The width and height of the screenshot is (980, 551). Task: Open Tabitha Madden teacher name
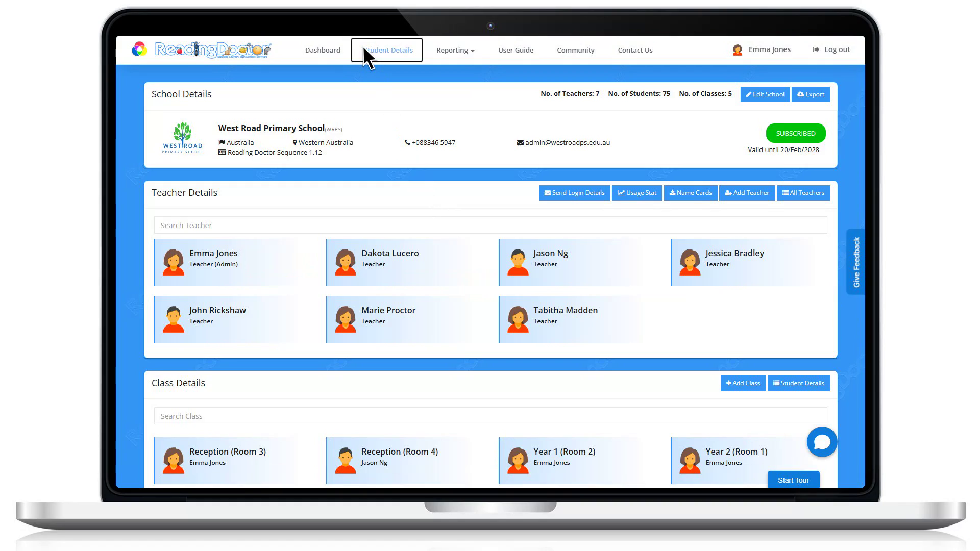pos(566,310)
